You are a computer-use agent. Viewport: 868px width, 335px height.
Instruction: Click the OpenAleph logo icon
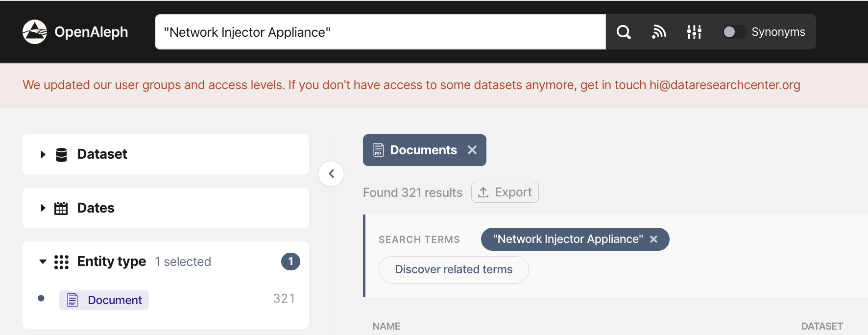click(35, 32)
